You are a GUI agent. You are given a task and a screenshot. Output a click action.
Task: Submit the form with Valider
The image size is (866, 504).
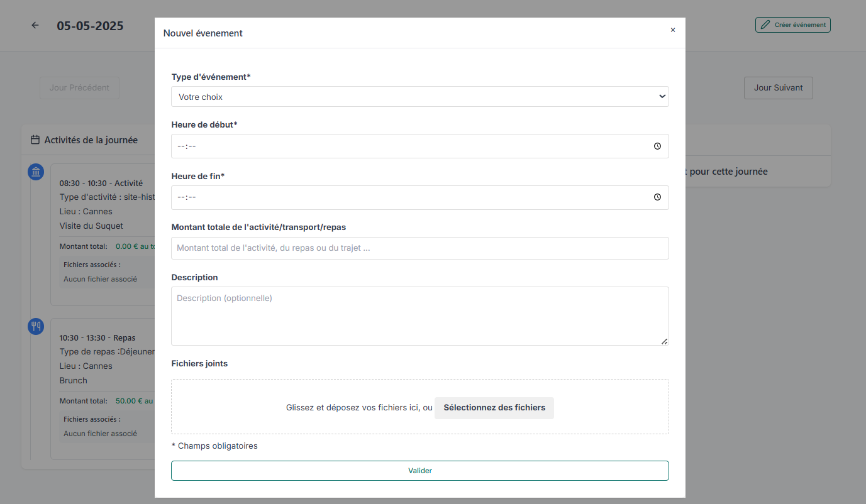click(419, 471)
